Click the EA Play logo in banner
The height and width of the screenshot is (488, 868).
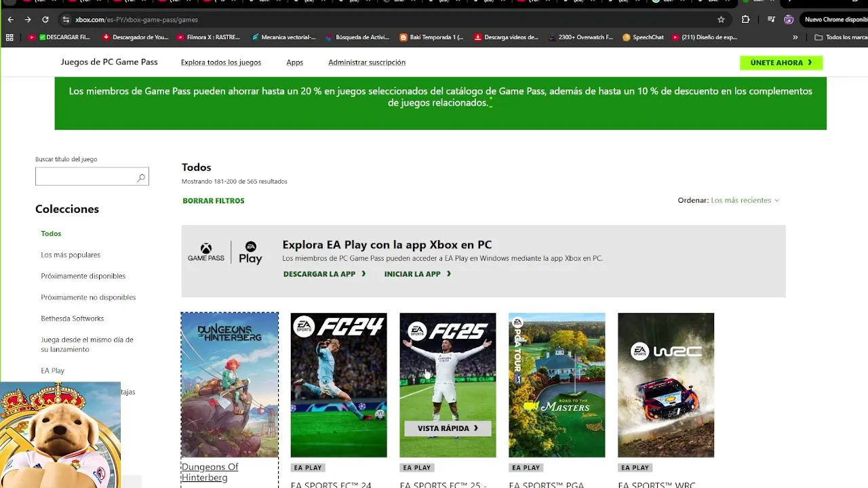(x=250, y=253)
